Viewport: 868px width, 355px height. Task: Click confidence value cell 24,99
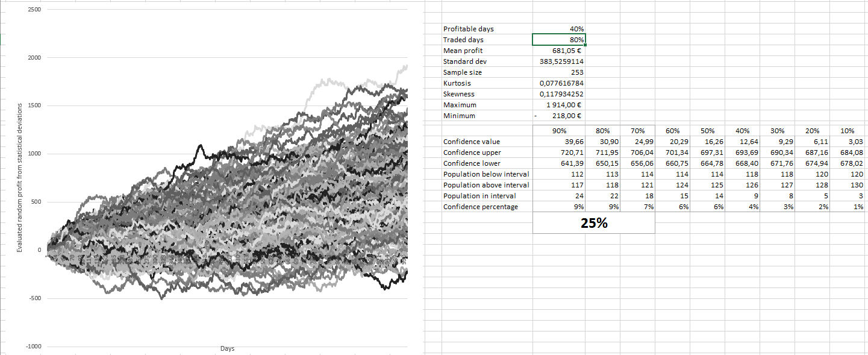pos(638,142)
